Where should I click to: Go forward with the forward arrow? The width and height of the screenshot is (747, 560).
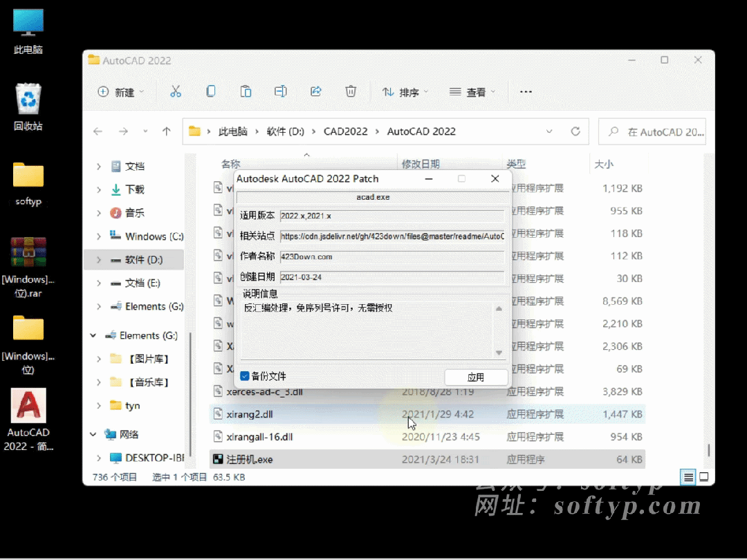pos(123,131)
